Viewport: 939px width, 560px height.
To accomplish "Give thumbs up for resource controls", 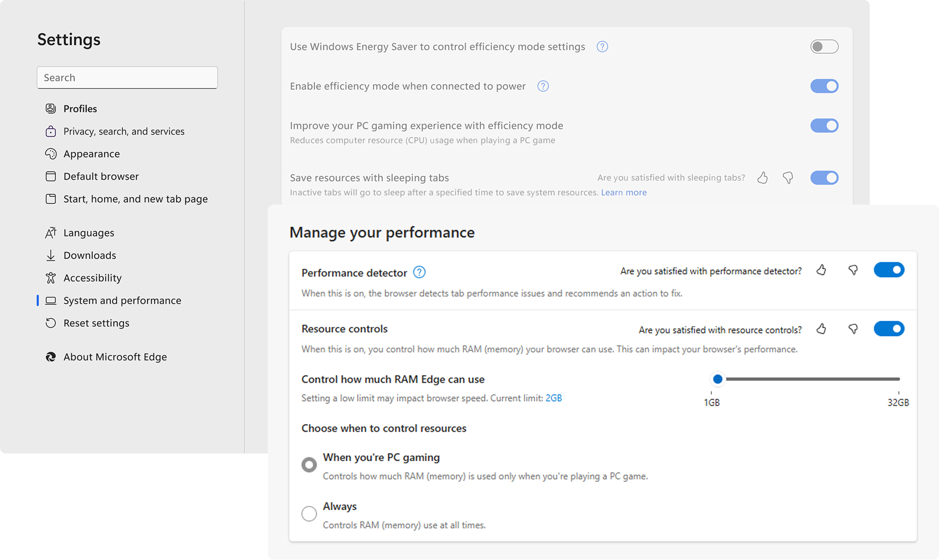I will point(821,329).
